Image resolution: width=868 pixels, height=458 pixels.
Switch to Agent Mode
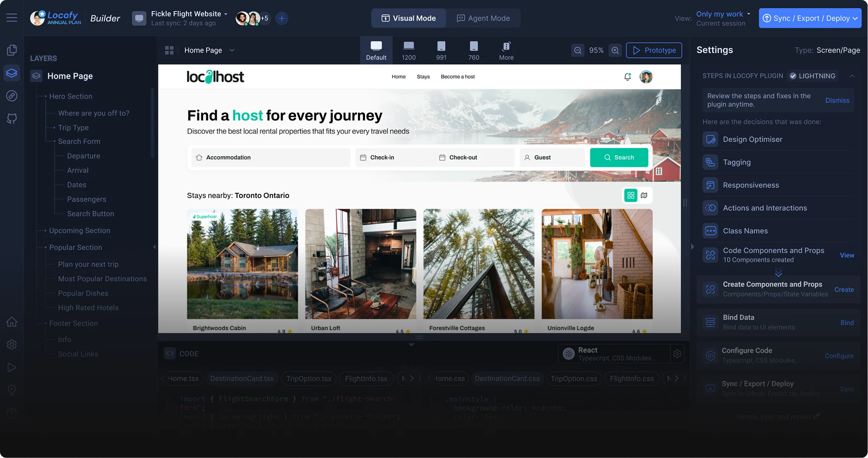[x=483, y=18]
